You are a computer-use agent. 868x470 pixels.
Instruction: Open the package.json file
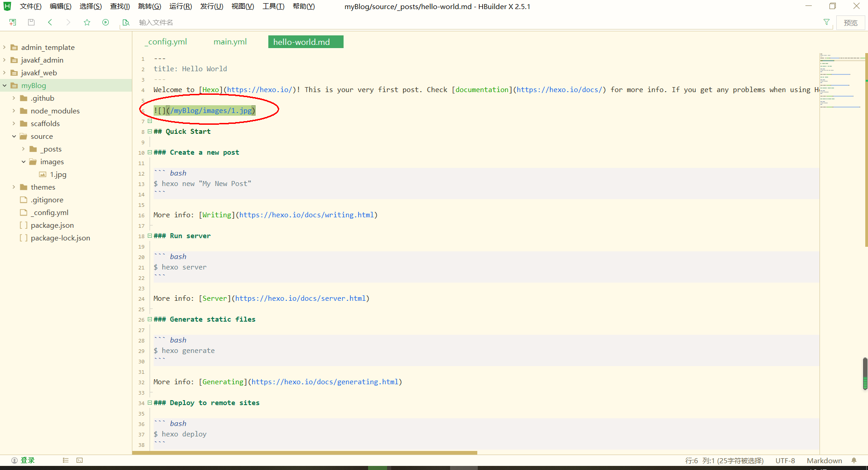click(x=52, y=225)
